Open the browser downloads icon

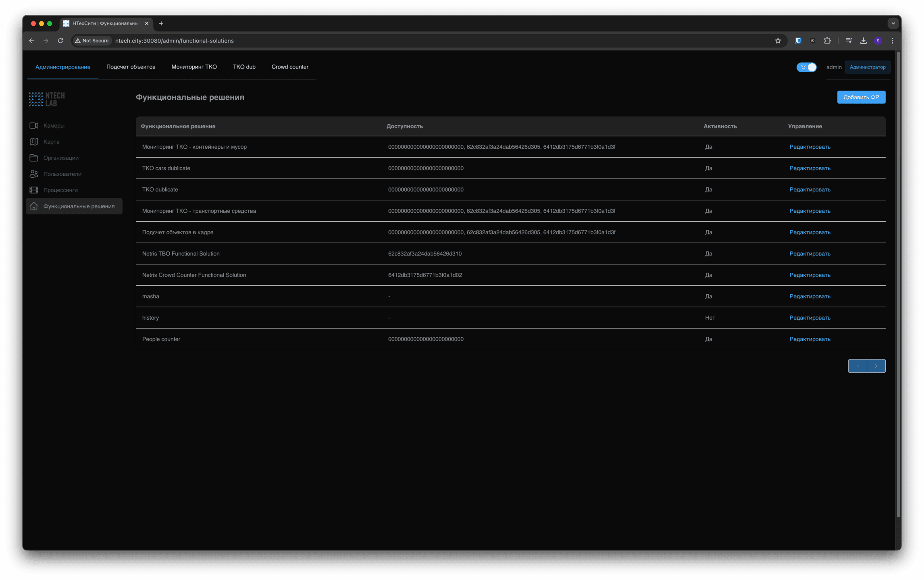(x=864, y=41)
